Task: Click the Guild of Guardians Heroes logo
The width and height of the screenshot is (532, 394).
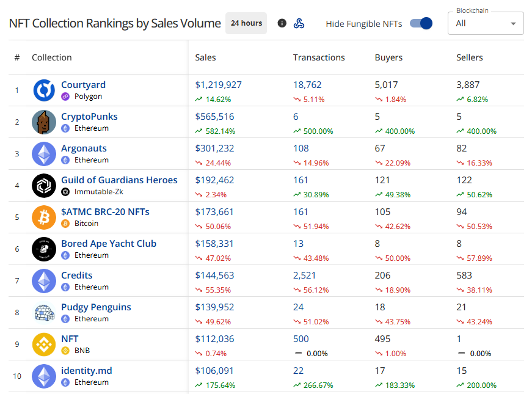Action: [44, 186]
